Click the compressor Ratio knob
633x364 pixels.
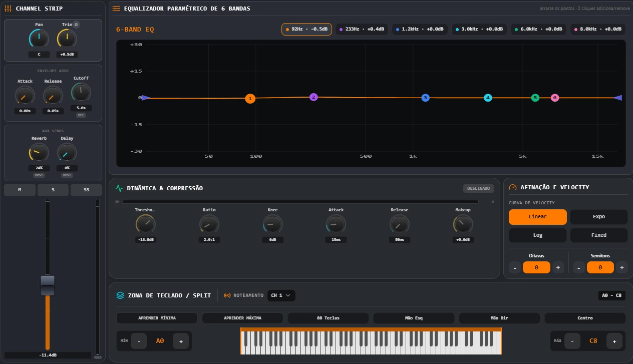(x=209, y=225)
